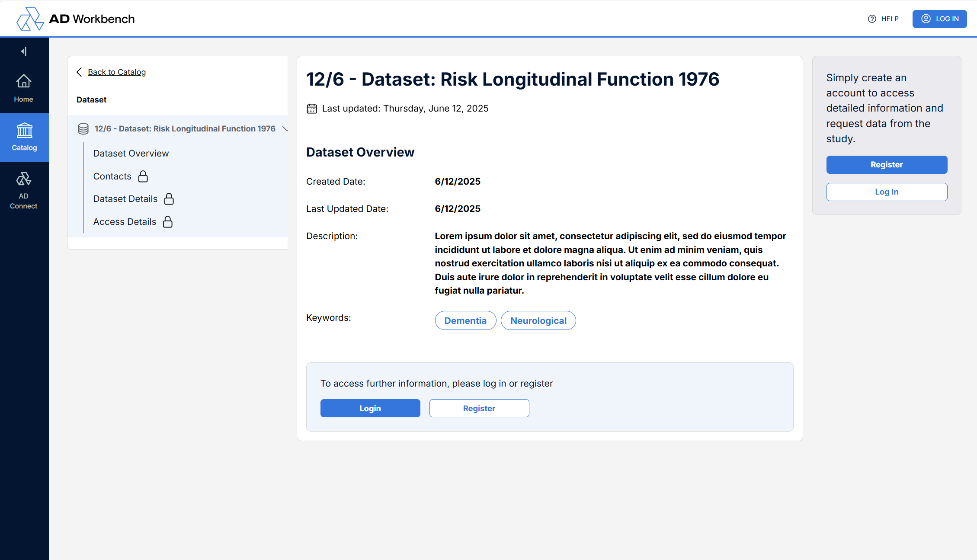977x560 pixels.
Task: Click the database icon beside the dataset name
Action: (x=83, y=129)
